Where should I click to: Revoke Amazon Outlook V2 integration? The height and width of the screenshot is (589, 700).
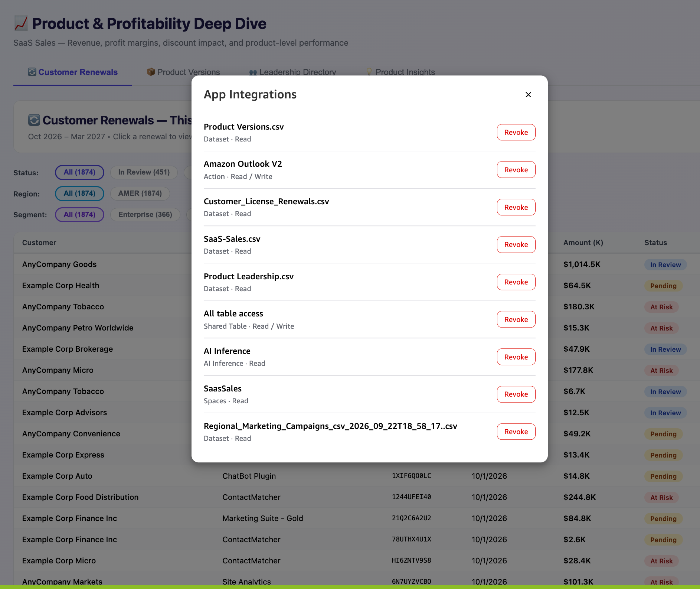(516, 170)
